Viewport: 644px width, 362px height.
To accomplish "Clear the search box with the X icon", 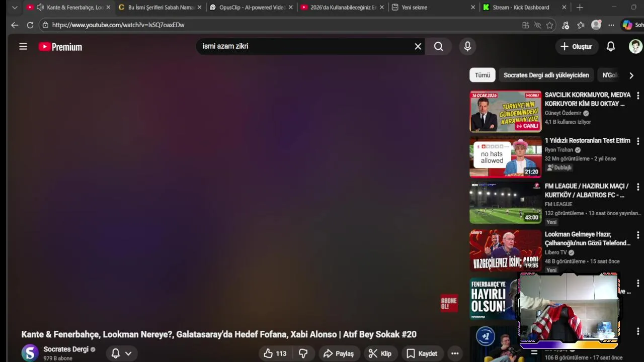I will [x=418, y=46].
